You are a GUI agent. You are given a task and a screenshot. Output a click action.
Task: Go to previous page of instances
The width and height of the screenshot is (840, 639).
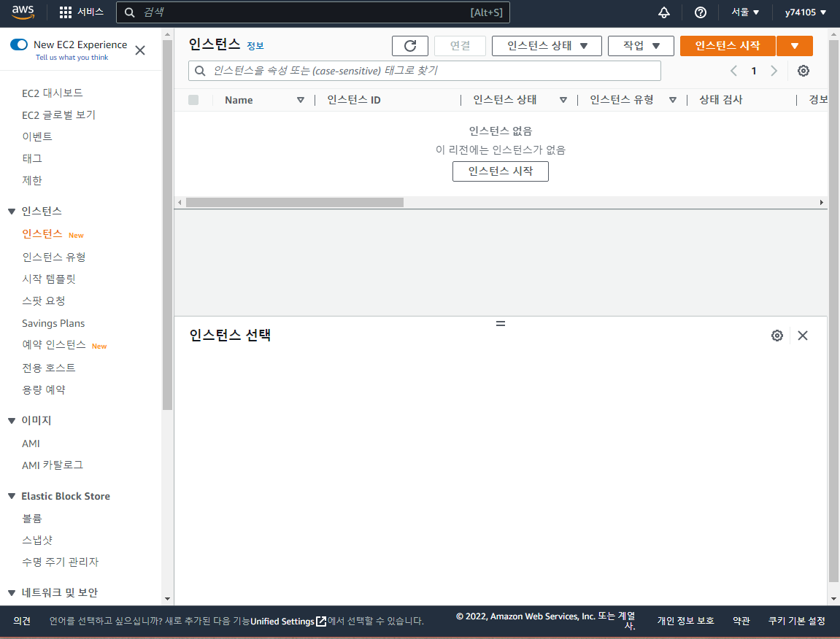click(x=733, y=71)
